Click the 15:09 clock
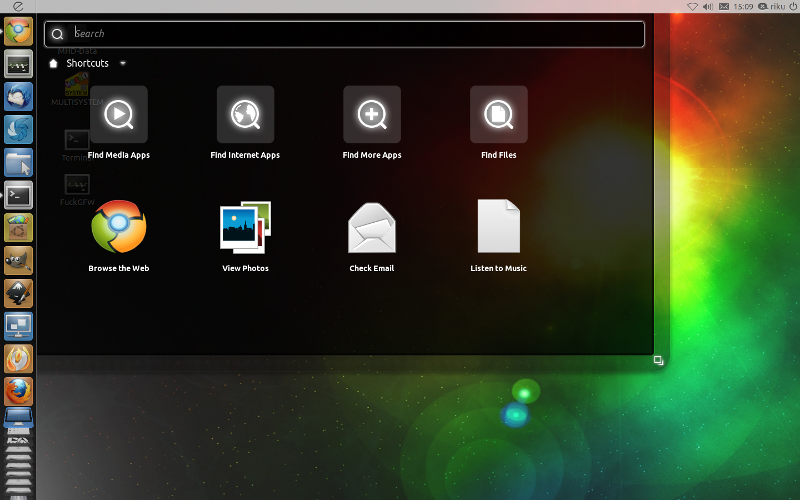The image size is (800, 500). point(743,7)
